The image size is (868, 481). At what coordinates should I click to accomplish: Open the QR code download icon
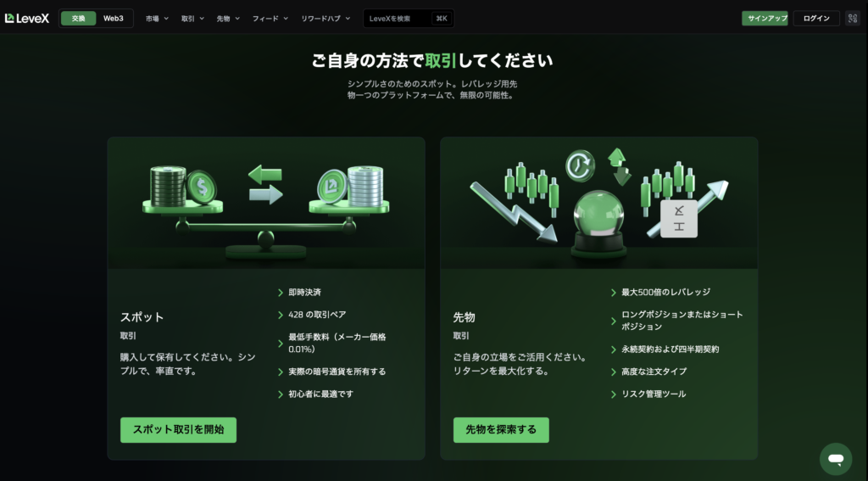click(x=853, y=19)
